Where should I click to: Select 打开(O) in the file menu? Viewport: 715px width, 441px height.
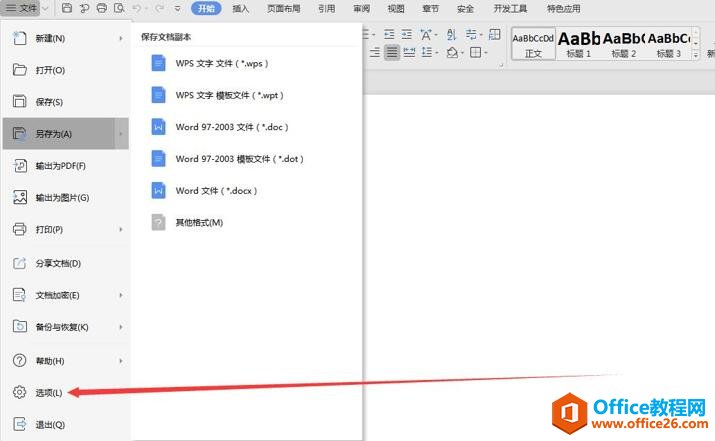[66, 70]
